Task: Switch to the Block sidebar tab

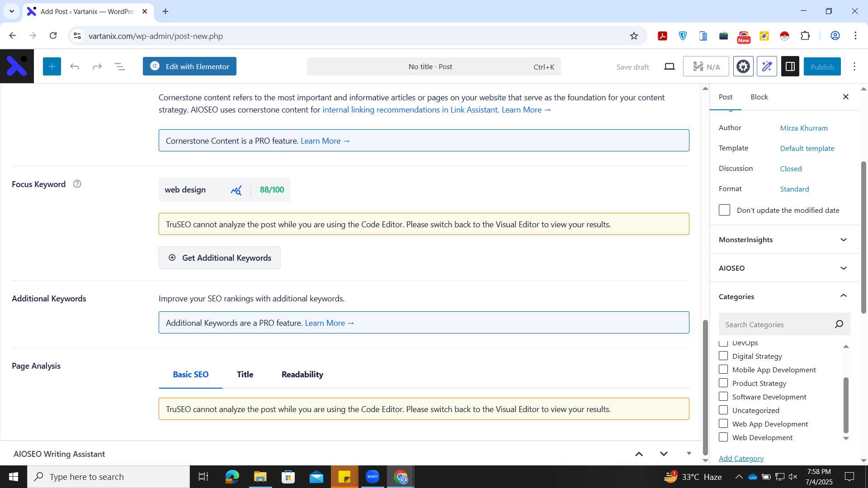Action: coord(759,97)
